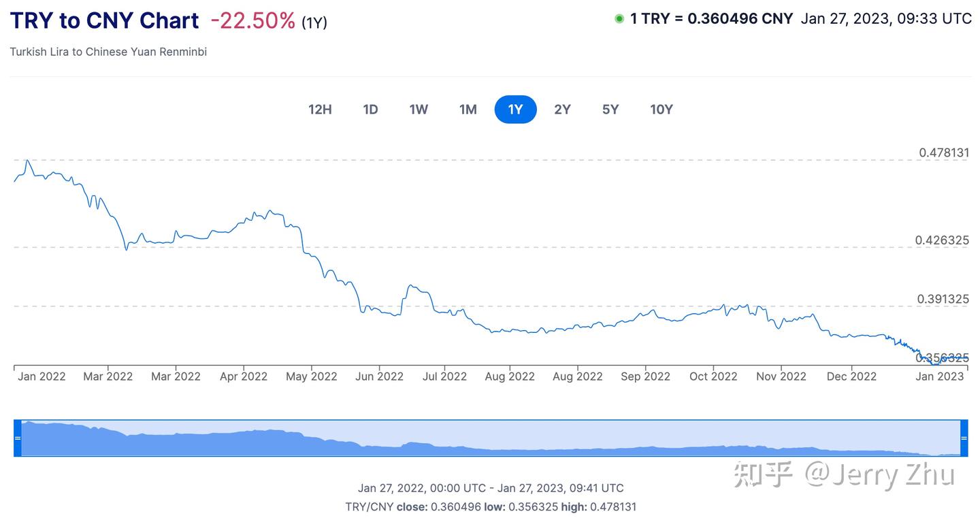This screenshot has height=518, width=980.
Task: Click the TRY to CNY Chart title
Action: coord(103,20)
